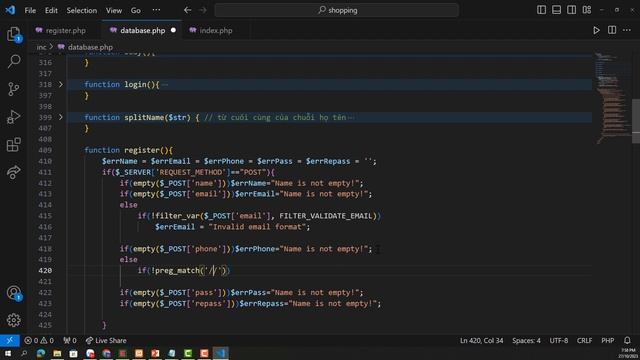Click 'function register(){' text
Screen dimensions: 640x360
point(129,150)
